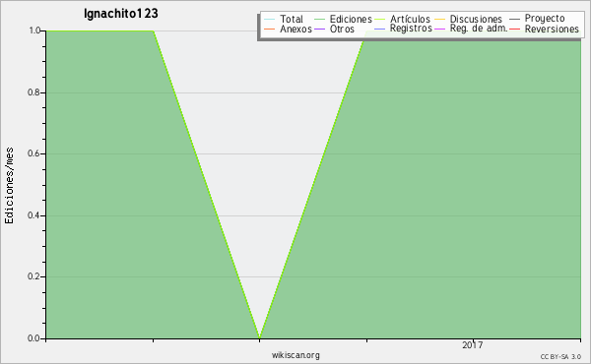This screenshot has height=364, width=591.
Task: Click the chart title Ignachito123
Action: 120,14
